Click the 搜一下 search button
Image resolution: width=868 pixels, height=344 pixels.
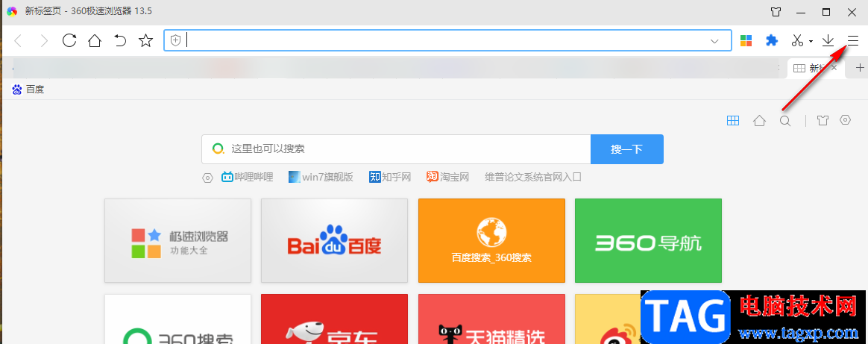[626, 149]
